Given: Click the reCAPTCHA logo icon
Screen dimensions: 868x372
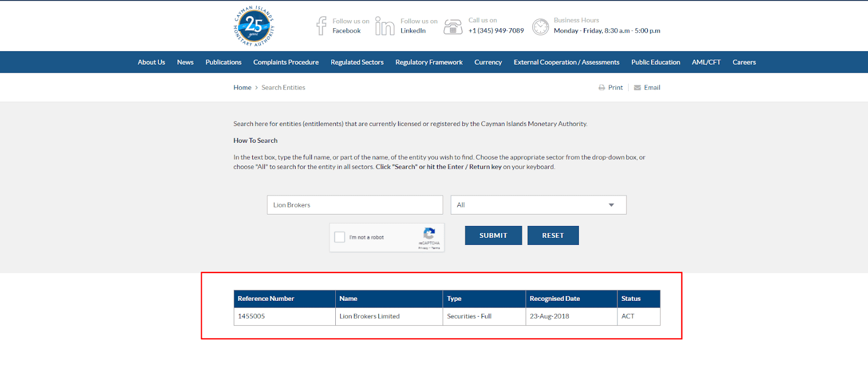Looking at the screenshot, I should (x=429, y=234).
